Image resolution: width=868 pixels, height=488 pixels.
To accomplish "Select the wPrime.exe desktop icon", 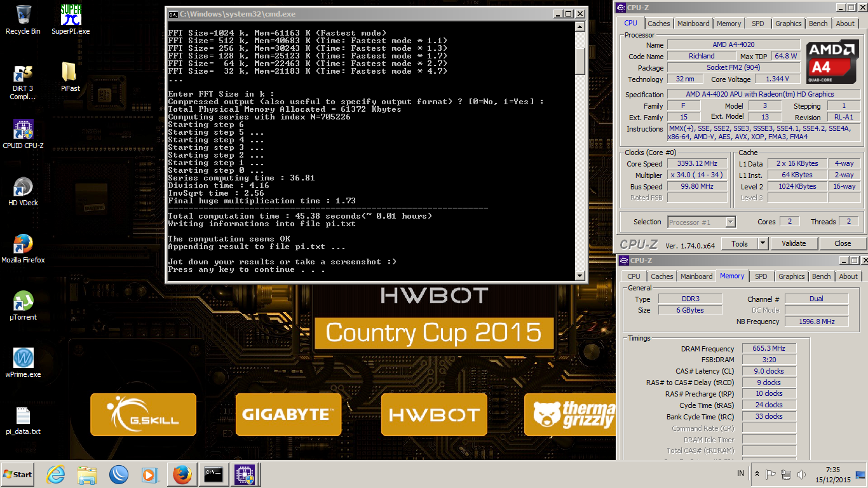I will pos(23,362).
